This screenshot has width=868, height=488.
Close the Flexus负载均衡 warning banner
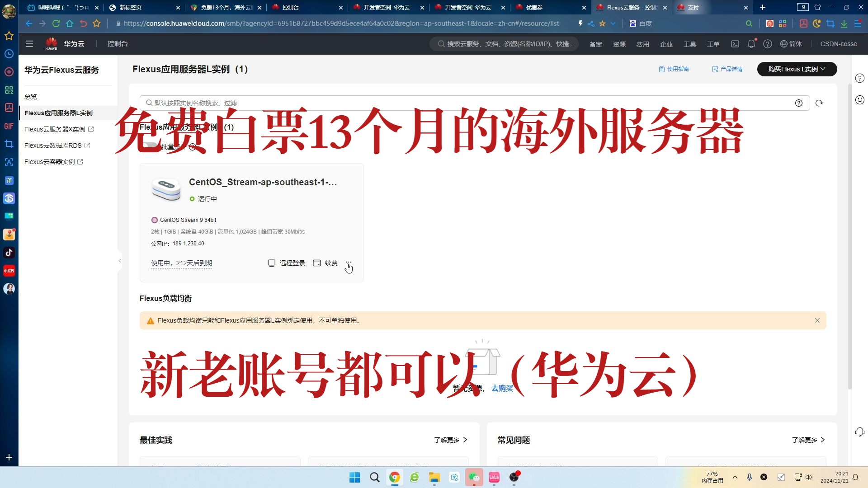[817, 320]
